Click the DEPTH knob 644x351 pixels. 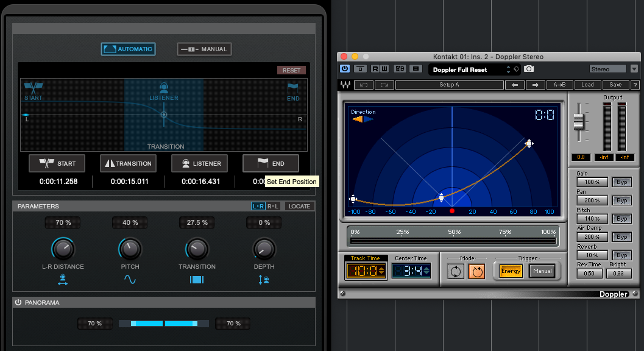click(264, 249)
